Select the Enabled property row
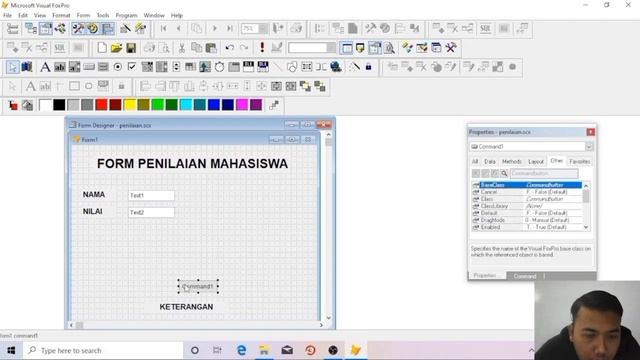640x360 pixels. [x=527, y=227]
